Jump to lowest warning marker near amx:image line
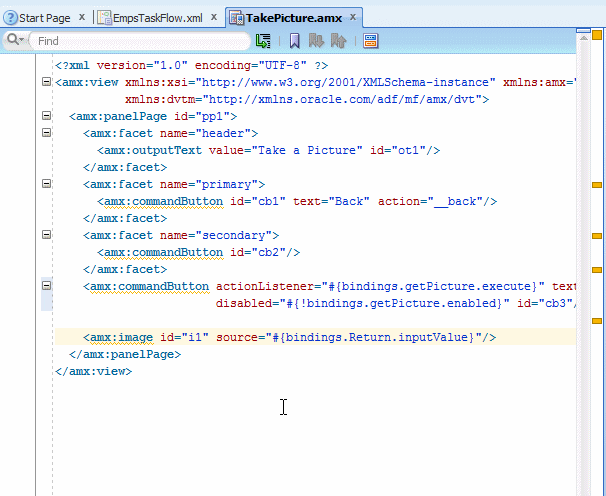 point(597,321)
